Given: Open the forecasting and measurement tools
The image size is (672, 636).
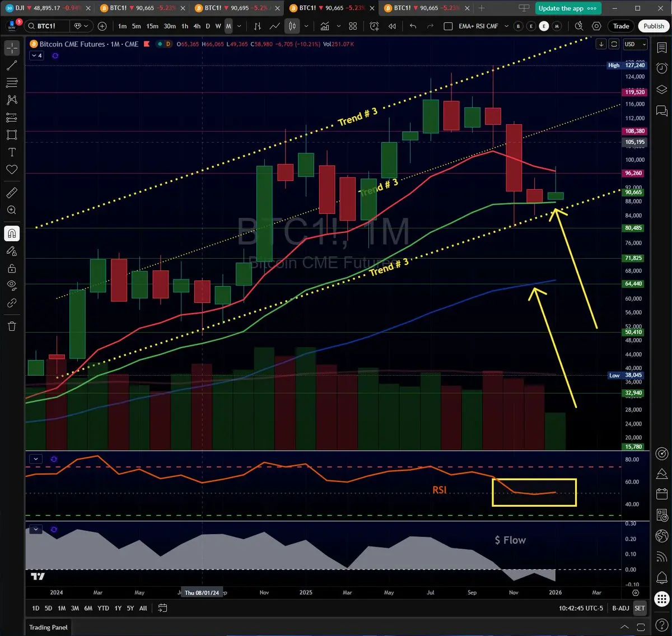Looking at the screenshot, I should pyautogui.click(x=12, y=118).
